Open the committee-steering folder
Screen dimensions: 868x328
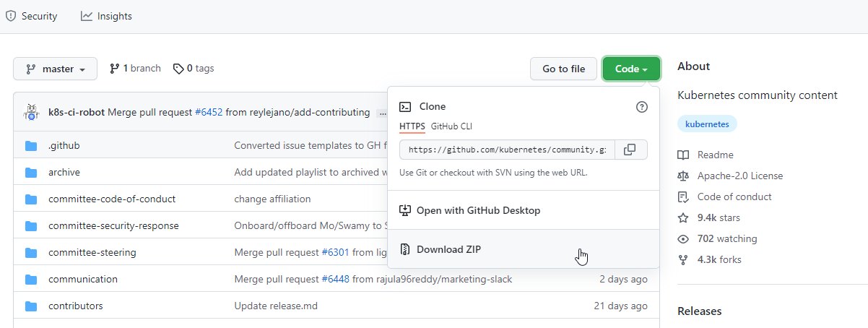92,252
